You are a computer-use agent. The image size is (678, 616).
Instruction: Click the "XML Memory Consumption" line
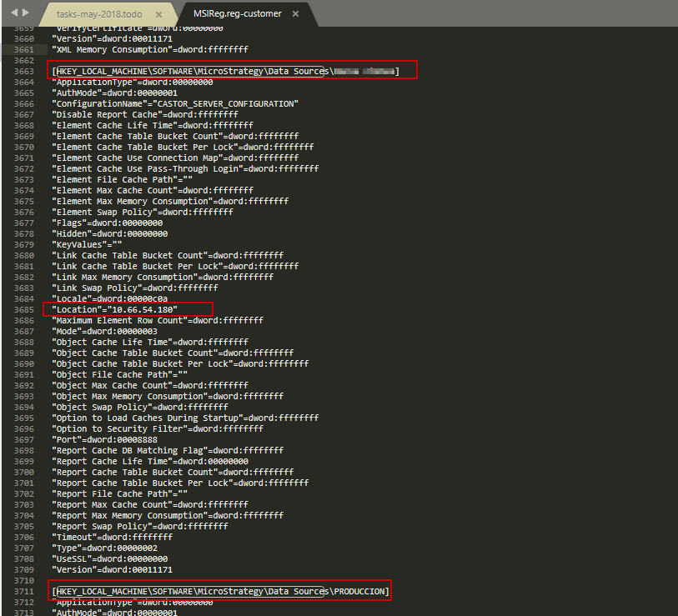tap(150, 50)
